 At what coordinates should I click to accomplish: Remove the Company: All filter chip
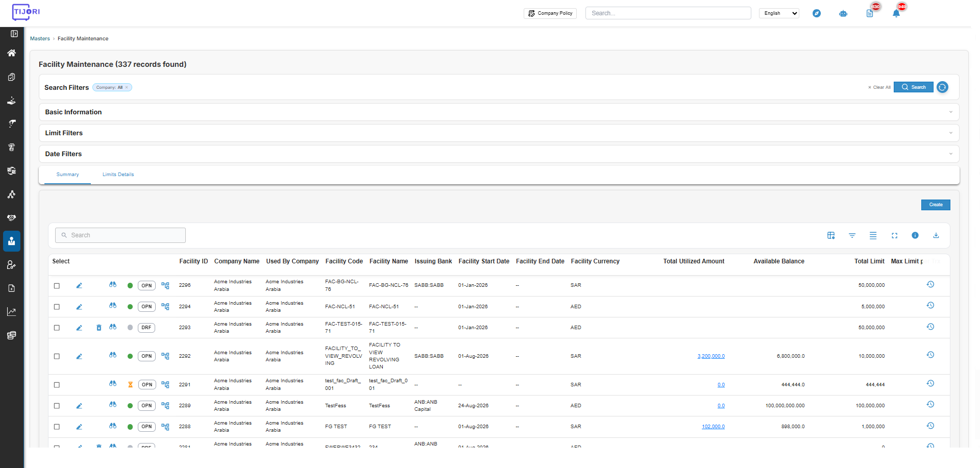tap(127, 87)
